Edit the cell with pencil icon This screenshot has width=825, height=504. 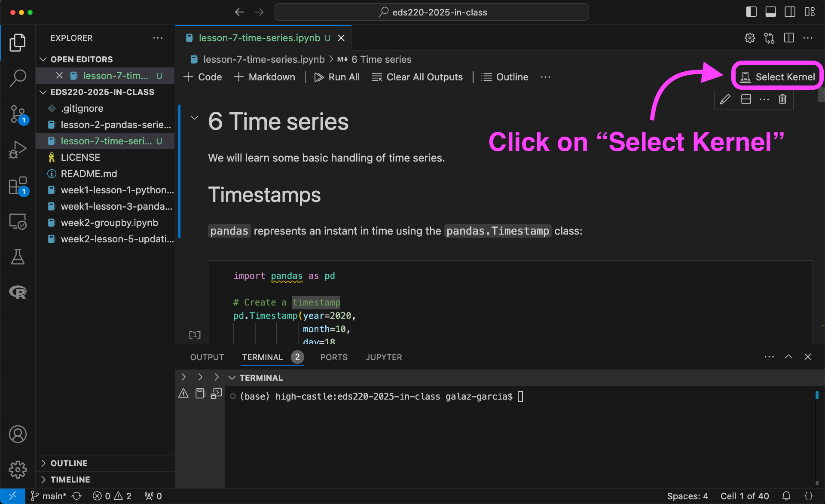coord(725,99)
